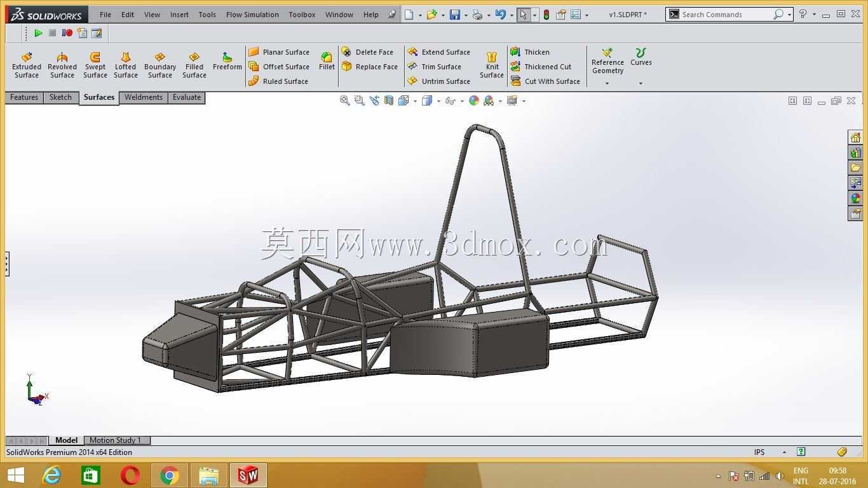
Task: Open the Insert menu
Action: 179,15
